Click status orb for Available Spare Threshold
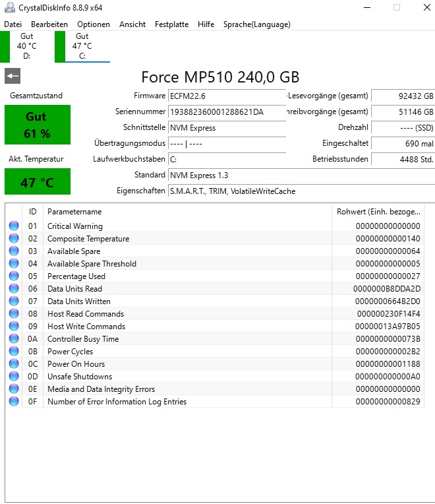The height and width of the screenshot is (504, 435). tap(14, 263)
